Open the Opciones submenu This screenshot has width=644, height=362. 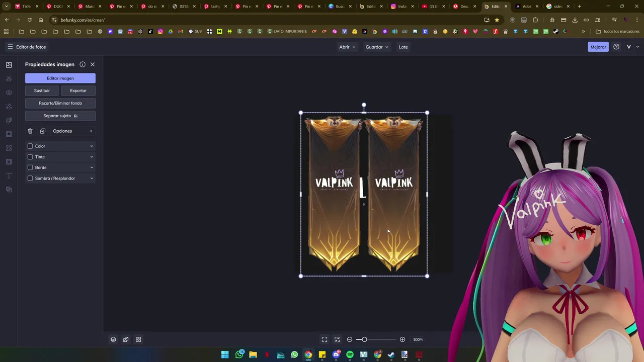(x=73, y=131)
